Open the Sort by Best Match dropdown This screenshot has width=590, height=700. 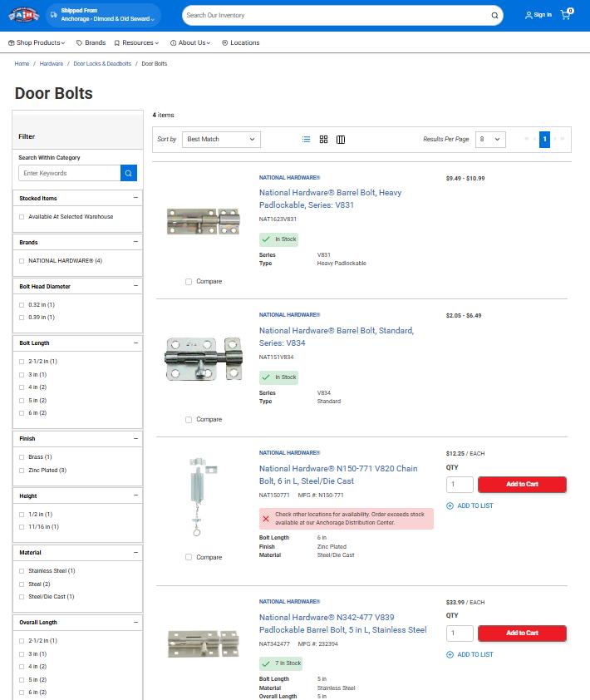click(x=221, y=140)
